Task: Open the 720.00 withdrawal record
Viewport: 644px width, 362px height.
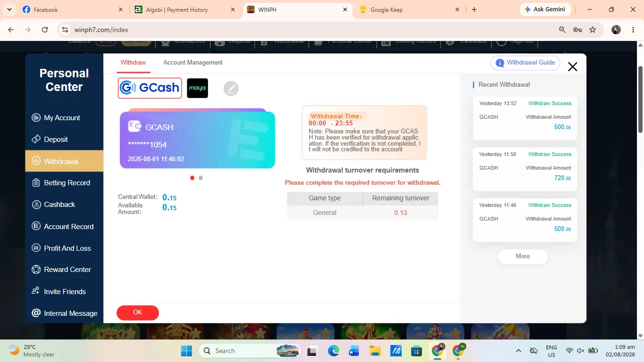Action: click(525, 170)
